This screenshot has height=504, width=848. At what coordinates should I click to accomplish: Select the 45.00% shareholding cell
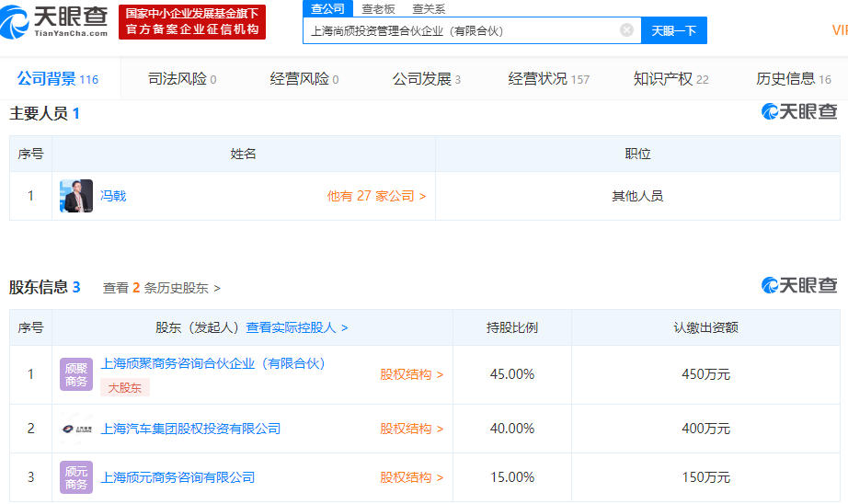tap(512, 374)
